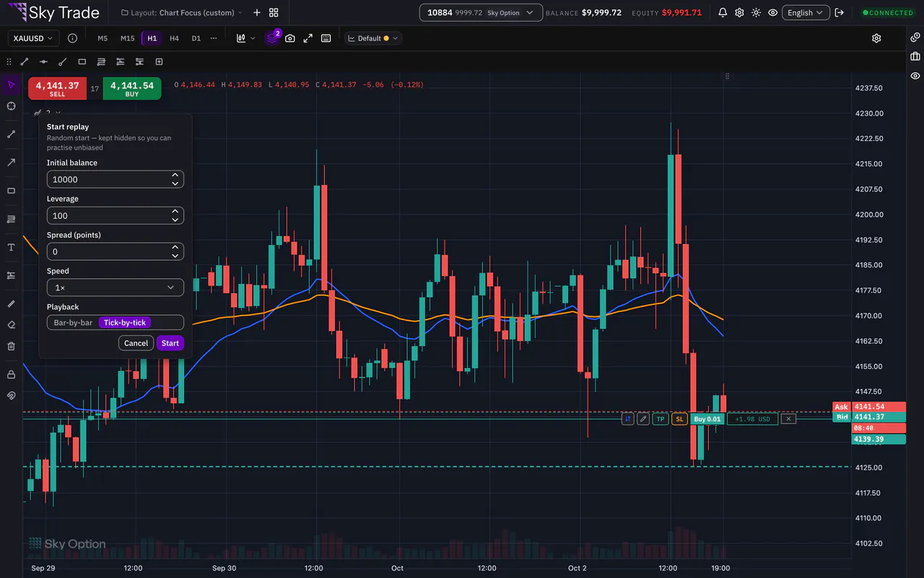This screenshot has height=578, width=924.
Task: Click the red SELL 4,141.37 button
Action: point(57,89)
